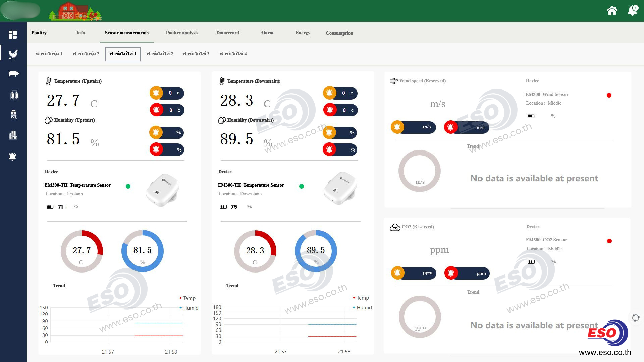The height and width of the screenshot is (362, 644).
Task: Open the building icon in the sidebar
Action: tap(13, 135)
